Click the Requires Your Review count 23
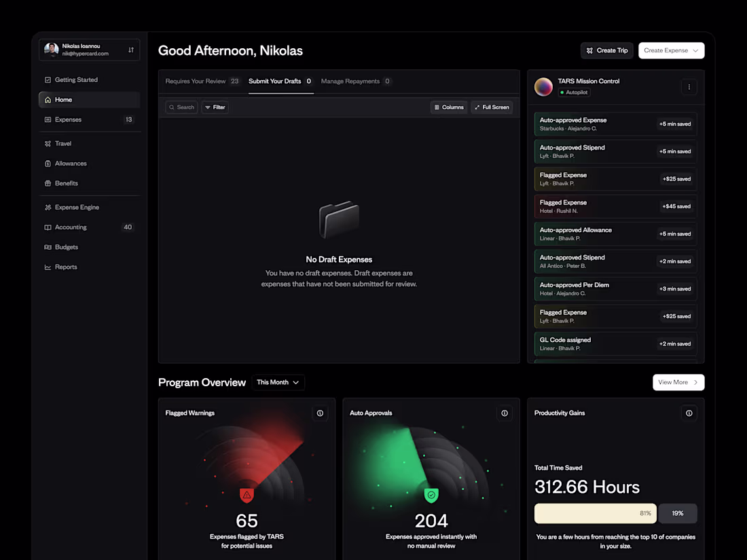This screenshot has width=747, height=560. tap(235, 81)
